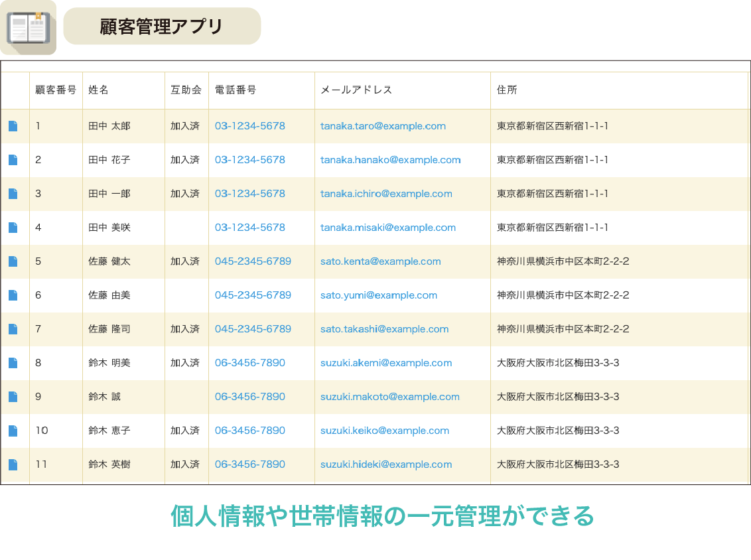Open tanaka.taro@example.com email link
Viewport: 751px width, 560px height.
click(x=383, y=126)
